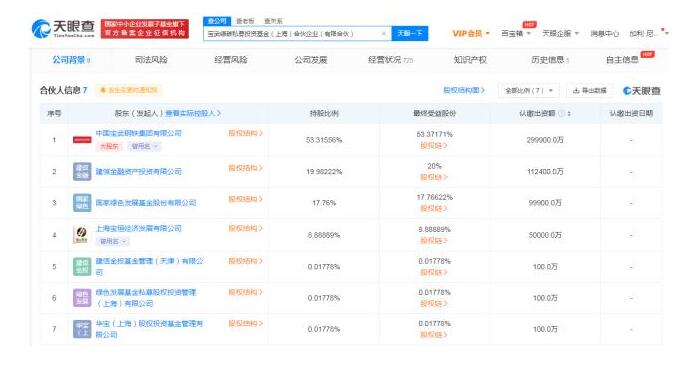This screenshot has height=380, width=689.
Task: Open logo of 建信金投基金管理(天津)有限公司
Action: (x=82, y=266)
